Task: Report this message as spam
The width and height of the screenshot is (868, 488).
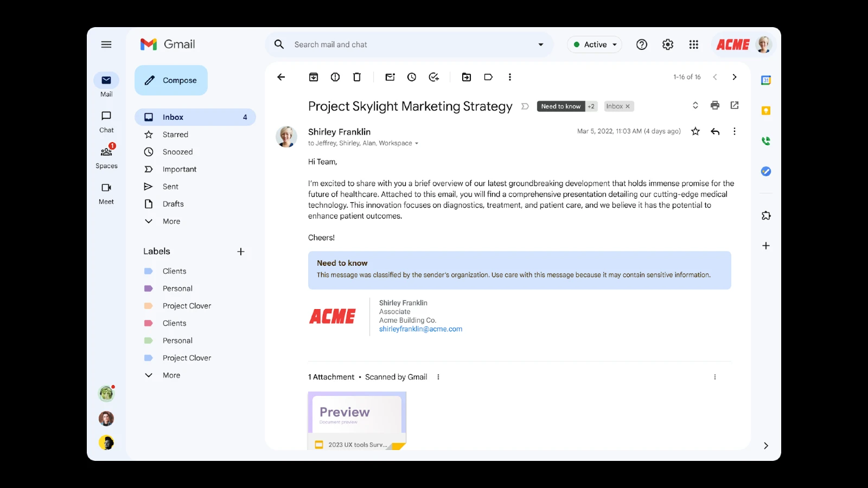Action: click(x=335, y=77)
